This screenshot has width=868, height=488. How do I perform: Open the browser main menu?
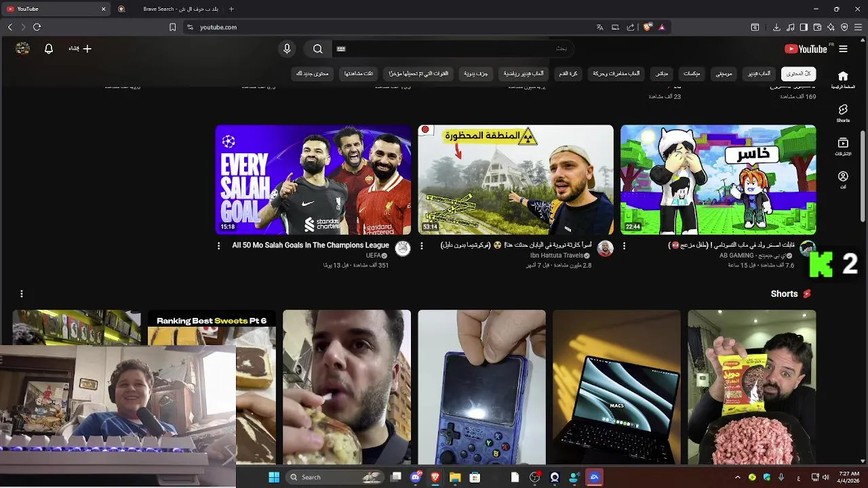pyautogui.click(x=859, y=27)
